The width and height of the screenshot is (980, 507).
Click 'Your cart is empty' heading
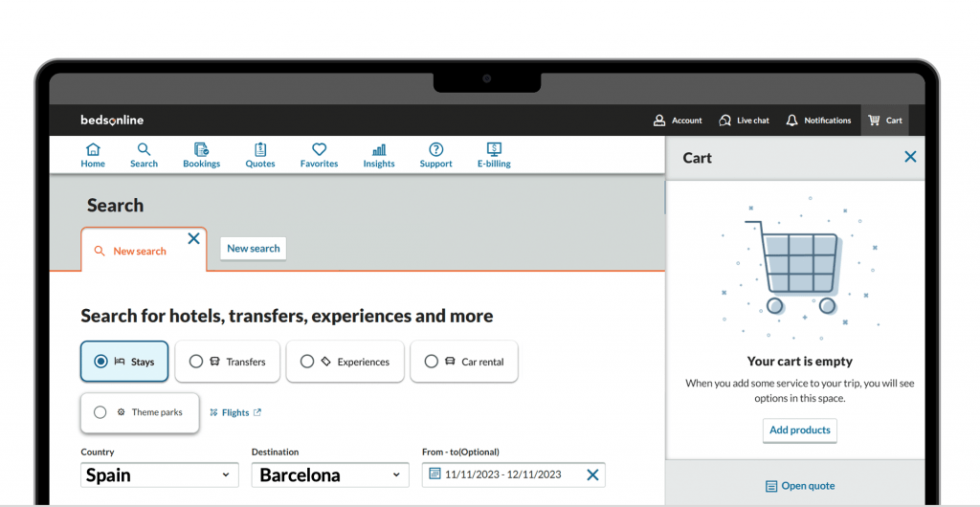coord(799,361)
